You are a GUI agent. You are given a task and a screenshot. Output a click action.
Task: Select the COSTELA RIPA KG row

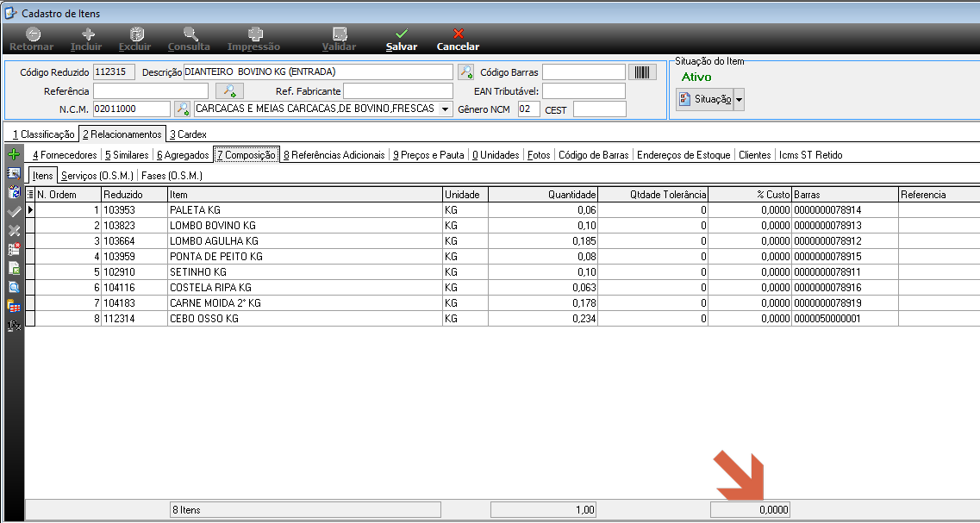pyautogui.click(x=502, y=288)
